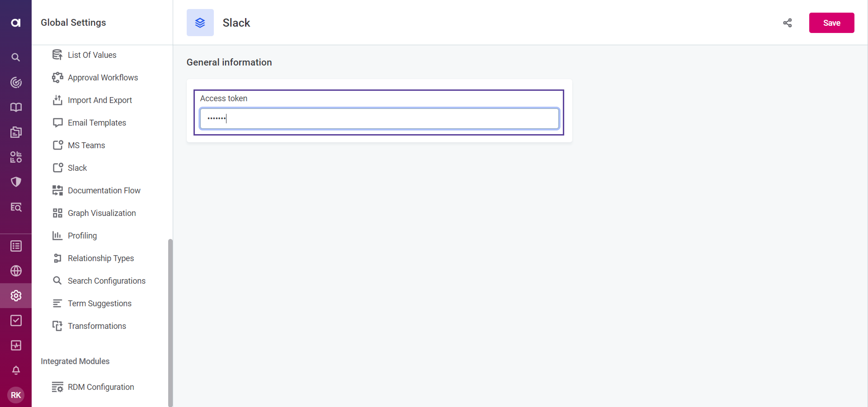Navigate to Transformations settings
This screenshot has height=407, width=868.
(96, 326)
